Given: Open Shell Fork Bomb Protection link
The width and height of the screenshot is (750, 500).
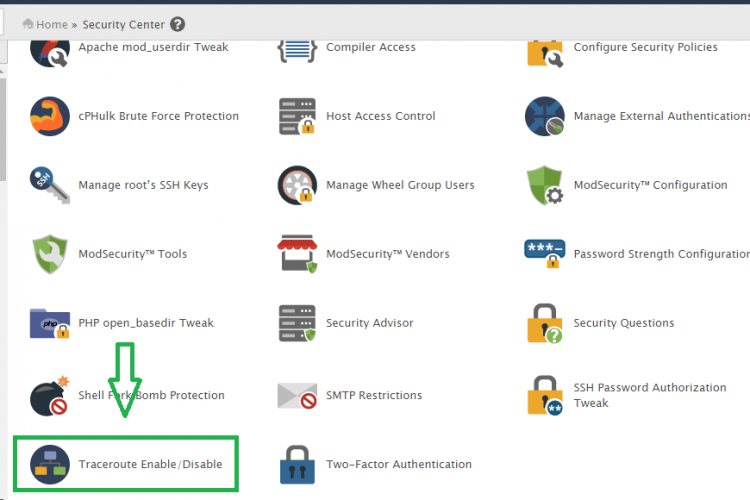Looking at the screenshot, I should (x=151, y=395).
